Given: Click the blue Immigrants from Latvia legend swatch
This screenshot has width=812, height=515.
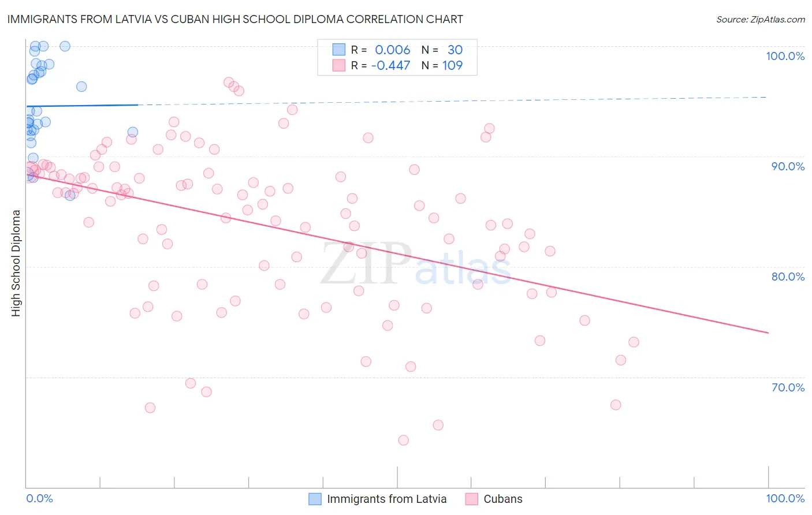Looking at the screenshot, I should [x=315, y=499].
